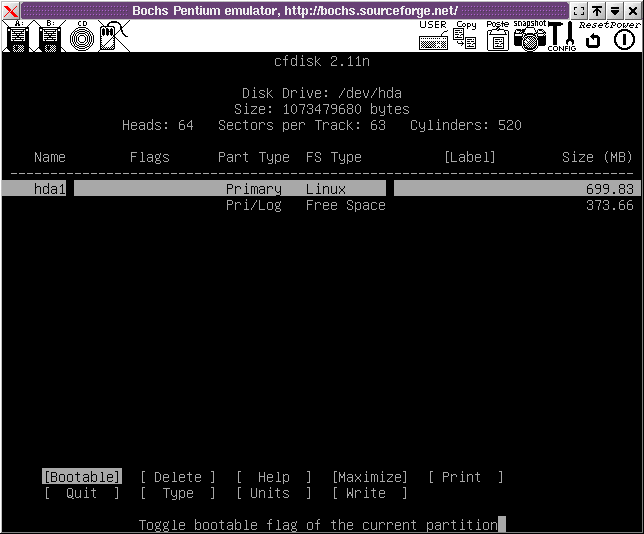This screenshot has height=534, width=644.
Task: Click the Paste clipboard icon
Action: pyautogui.click(x=497, y=36)
